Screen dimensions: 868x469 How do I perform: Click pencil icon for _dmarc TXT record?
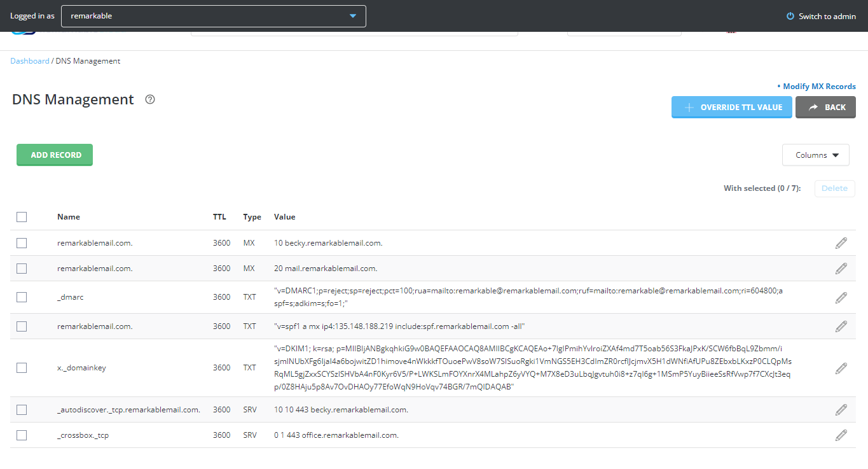point(841,297)
